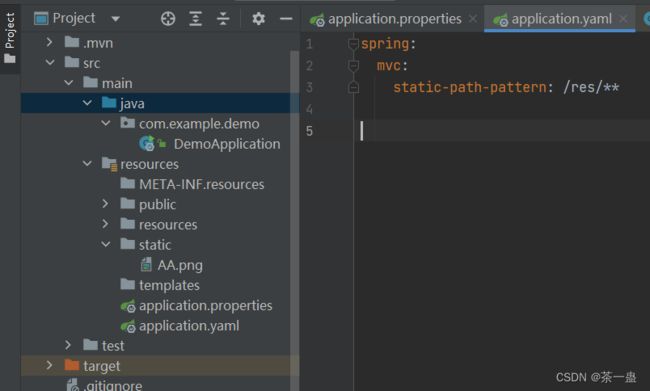This screenshot has width=650, height=391.
Task: Click the Collapse All icon in Project toolbar
Action: [x=223, y=19]
